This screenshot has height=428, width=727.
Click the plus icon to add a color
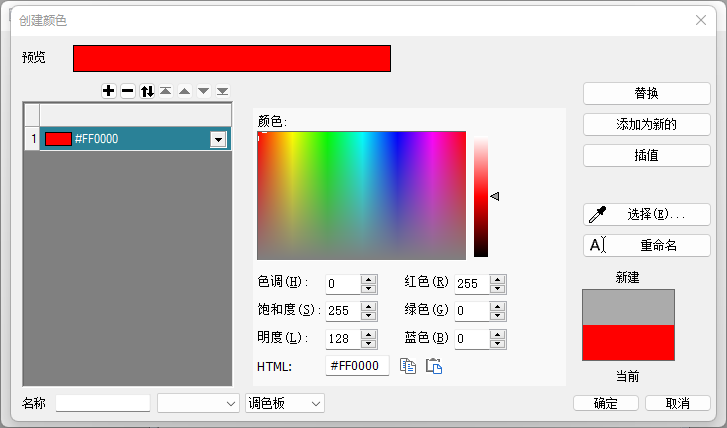click(x=108, y=91)
